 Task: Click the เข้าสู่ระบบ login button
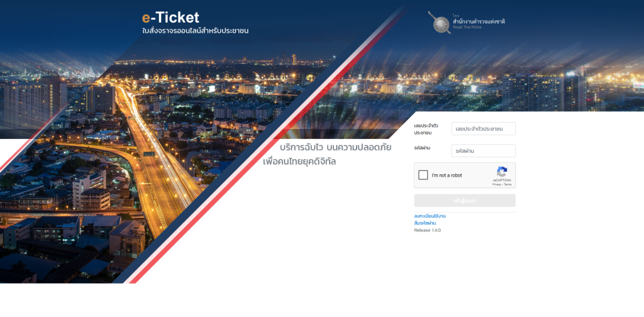coord(465,201)
